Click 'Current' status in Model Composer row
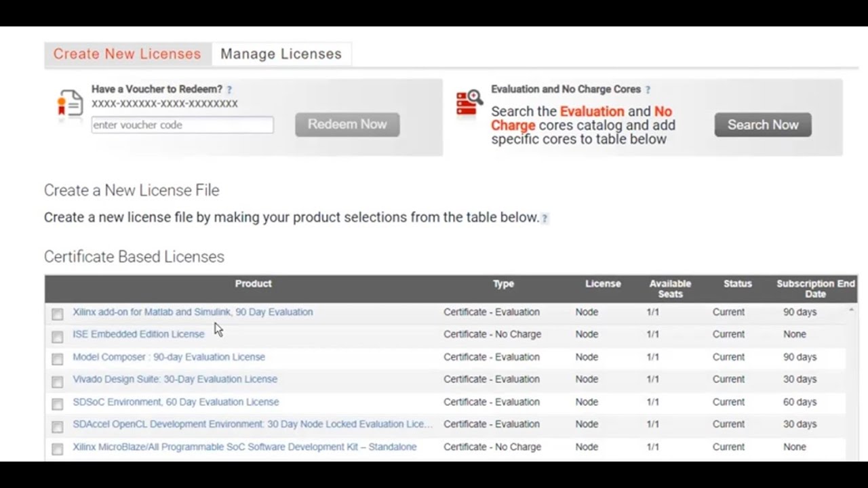Screen dimensions: 868x488 click(x=728, y=357)
